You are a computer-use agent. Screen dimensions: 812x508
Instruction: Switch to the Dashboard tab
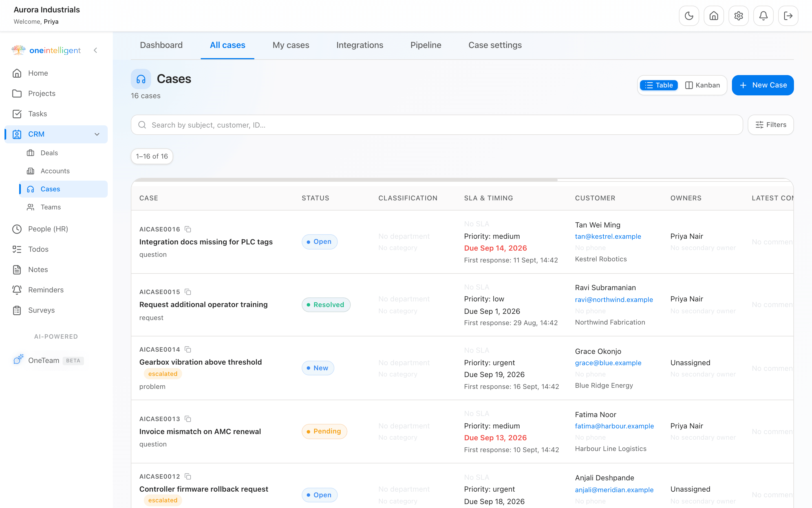pos(161,45)
